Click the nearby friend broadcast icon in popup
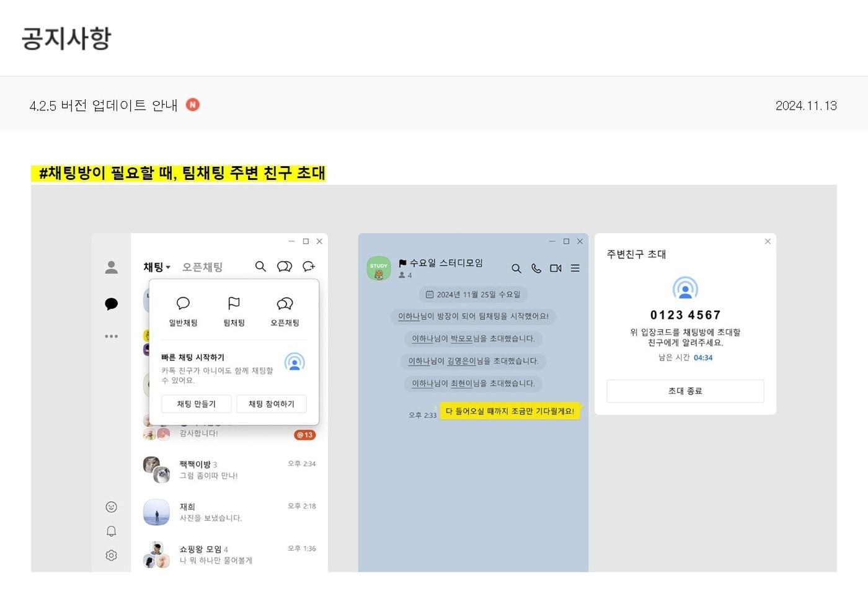 tap(295, 363)
